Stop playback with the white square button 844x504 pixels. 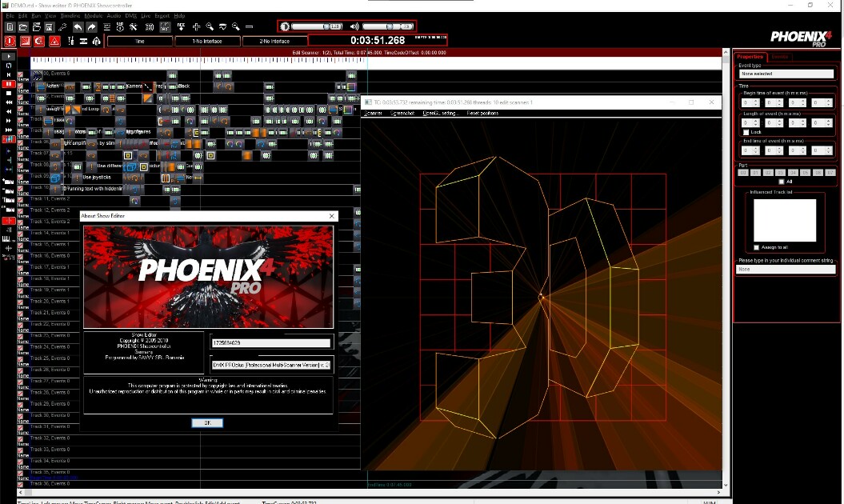pyautogui.click(x=9, y=93)
